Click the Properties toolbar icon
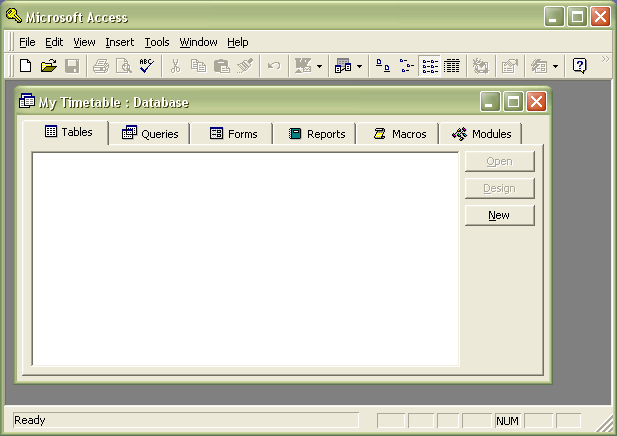The width and height of the screenshot is (617, 436). 510,66
